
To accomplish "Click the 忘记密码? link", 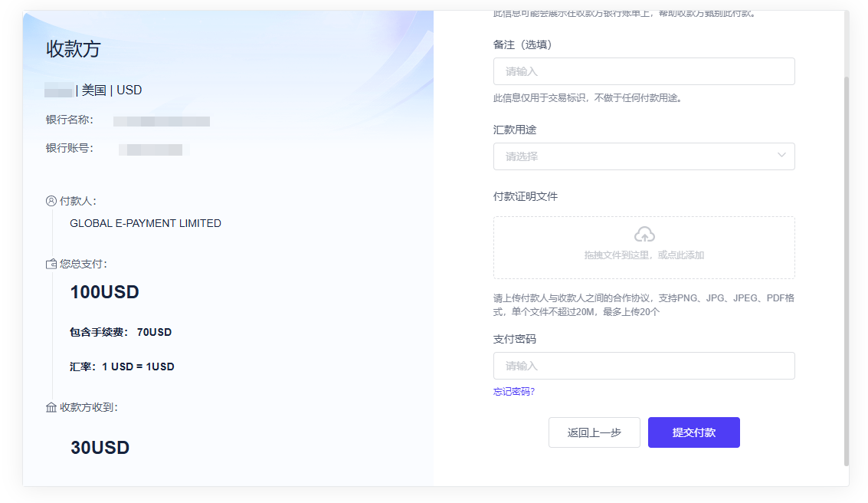I will coord(514,392).
